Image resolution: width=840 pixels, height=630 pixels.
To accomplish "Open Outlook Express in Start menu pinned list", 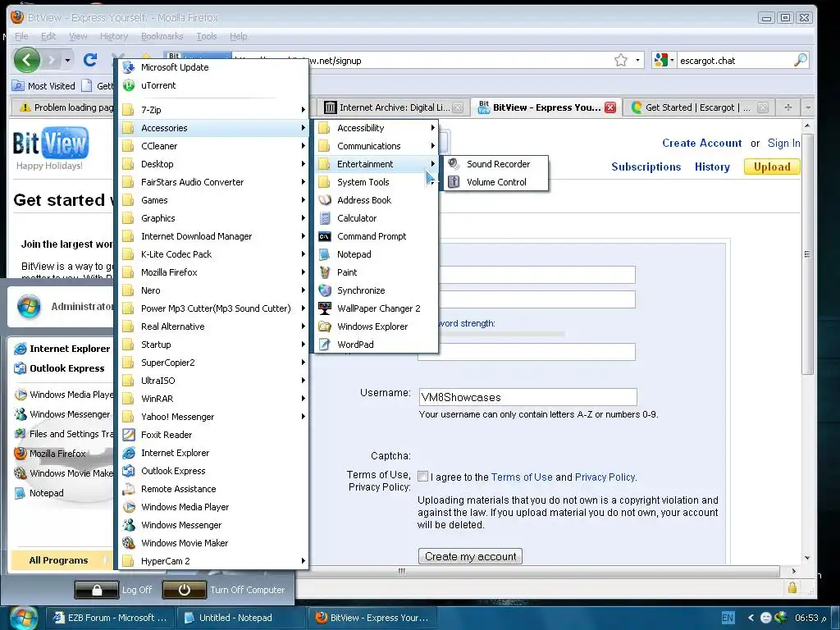I will tap(62, 368).
